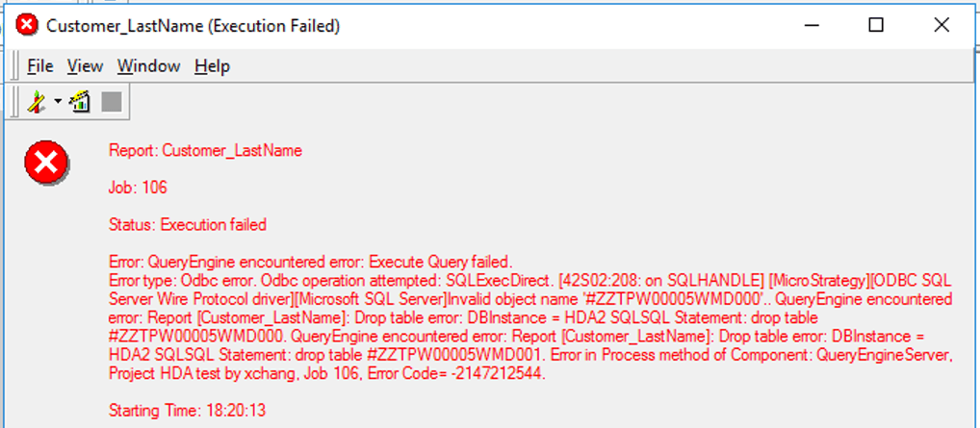Open the Window menu
980x428 pixels.
click(x=148, y=66)
